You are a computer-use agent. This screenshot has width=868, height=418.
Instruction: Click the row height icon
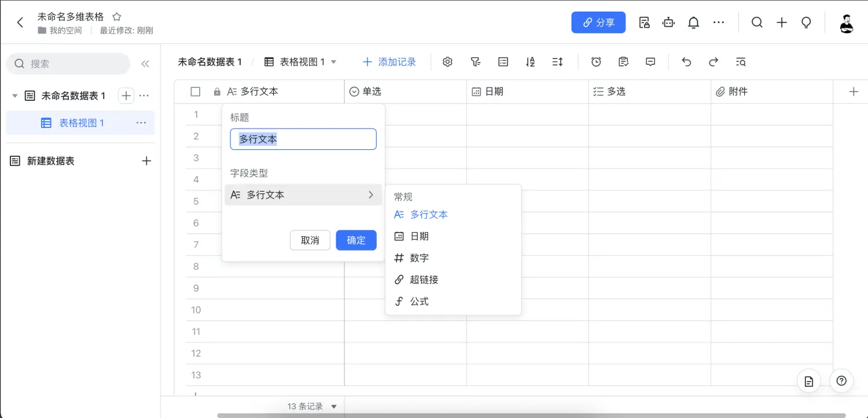pyautogui.click(x=557, y=62)
